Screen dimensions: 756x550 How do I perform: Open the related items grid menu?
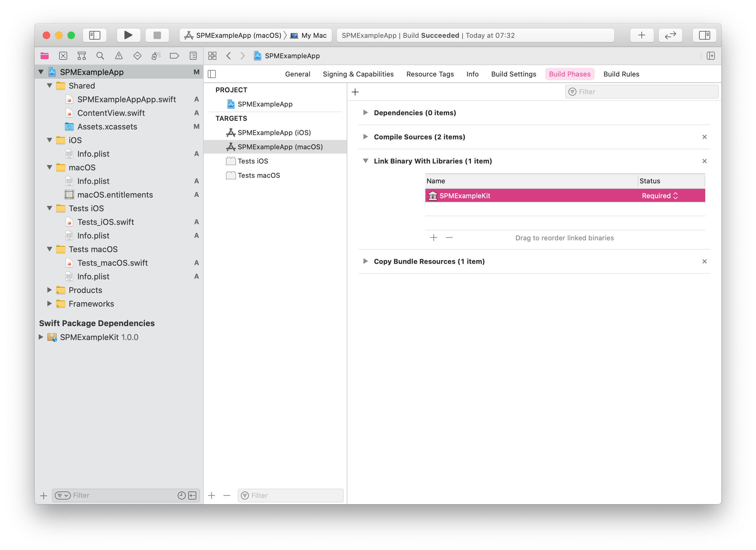212,56
